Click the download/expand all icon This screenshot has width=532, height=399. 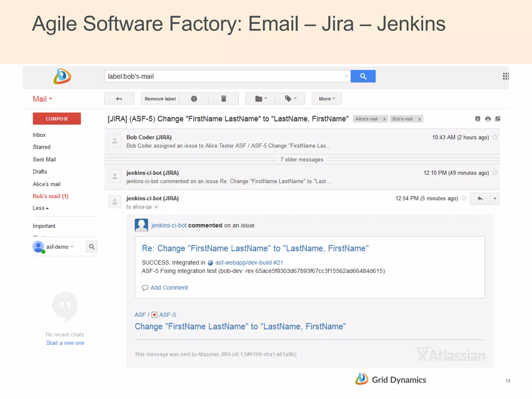[478, 119]
